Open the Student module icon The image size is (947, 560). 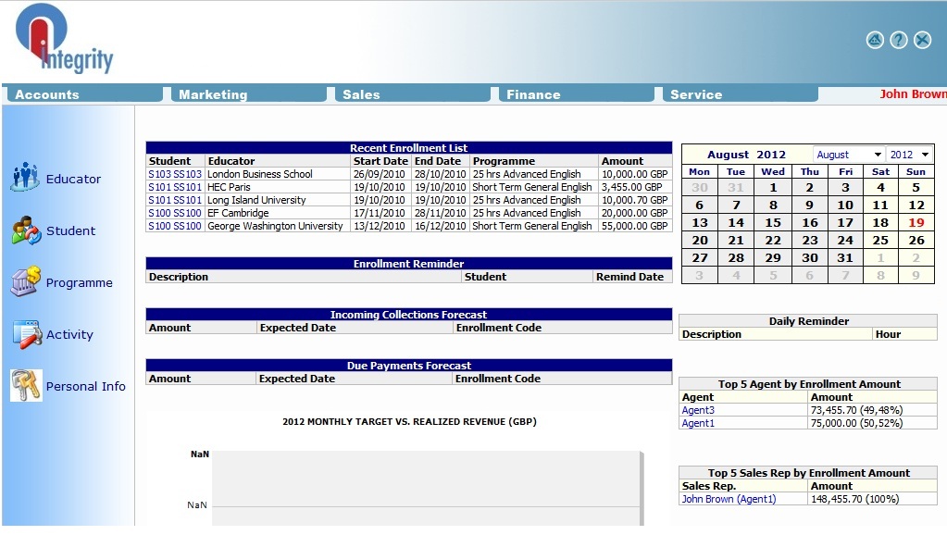click(x=26, y=230)
